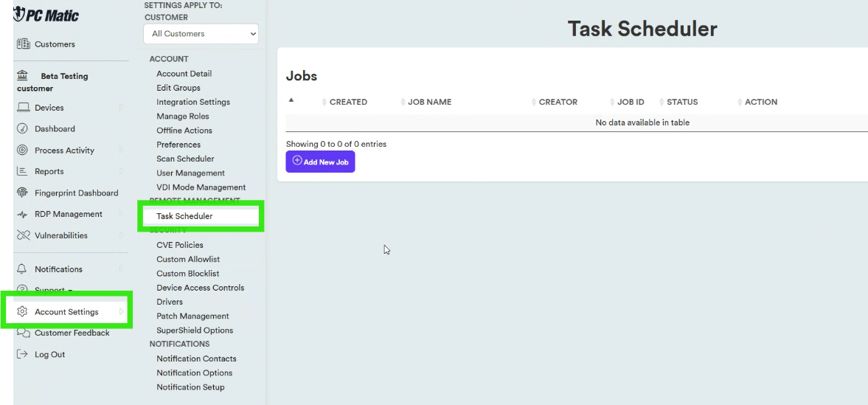Click the Process Activity target icon

pyautogui.click(x=22, y=150)
